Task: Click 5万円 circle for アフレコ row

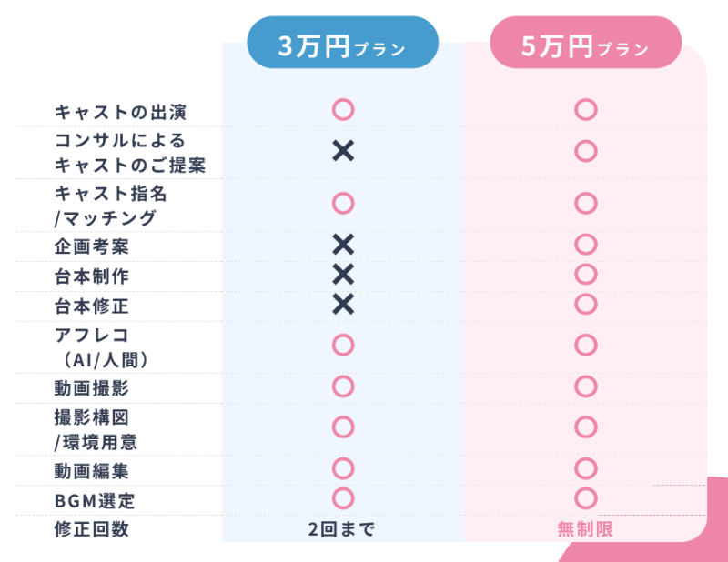Action: click(585, 345)
